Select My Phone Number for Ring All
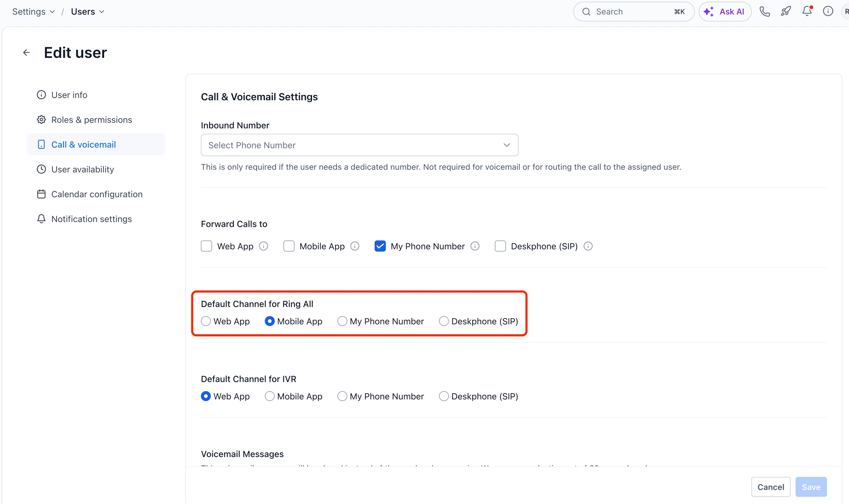849x504 pixels. [x=342, y=321]
